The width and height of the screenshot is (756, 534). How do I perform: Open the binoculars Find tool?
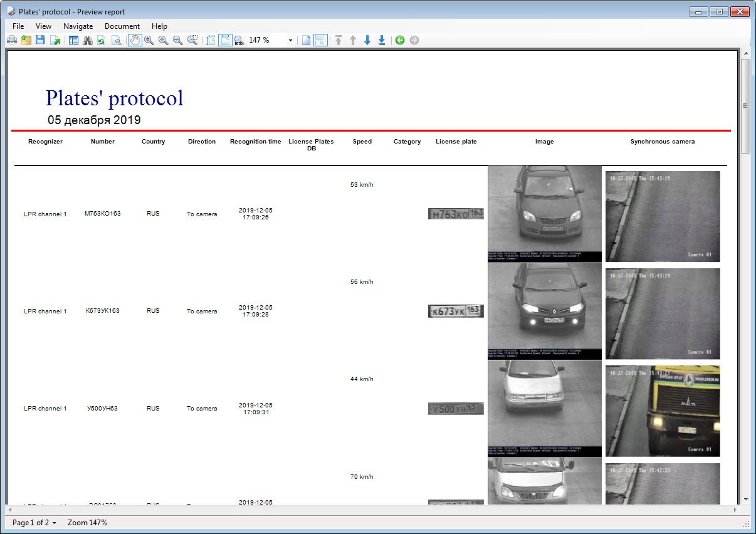87,40
